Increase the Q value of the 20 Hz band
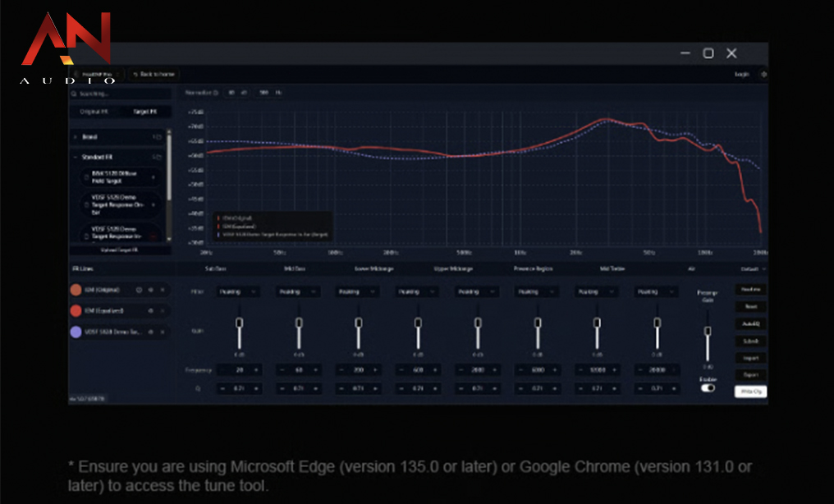 pyautogui.click(x=256, y=388)
